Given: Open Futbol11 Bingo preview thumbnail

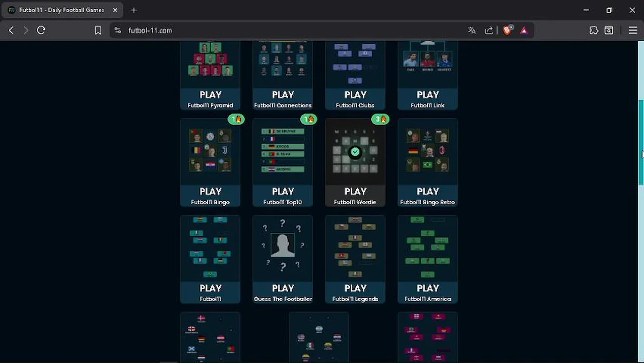Looking at the screenshot, I should tap(210, 151).
